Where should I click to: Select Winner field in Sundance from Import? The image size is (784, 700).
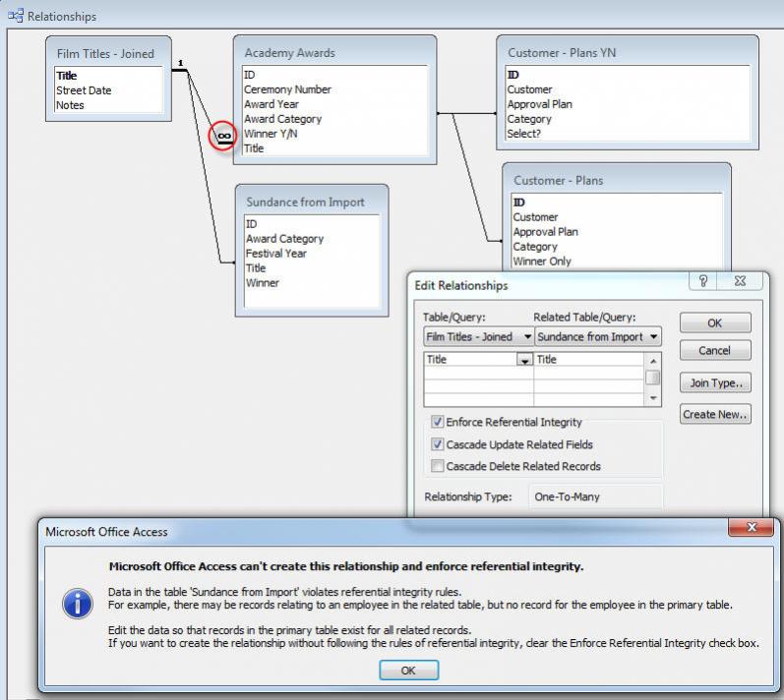(263, 283)
